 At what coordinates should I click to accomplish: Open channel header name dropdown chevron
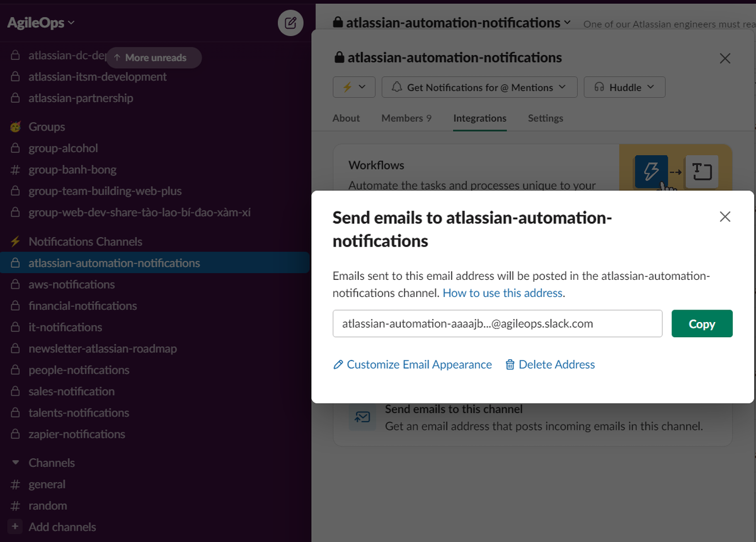(x=568, y=22)
